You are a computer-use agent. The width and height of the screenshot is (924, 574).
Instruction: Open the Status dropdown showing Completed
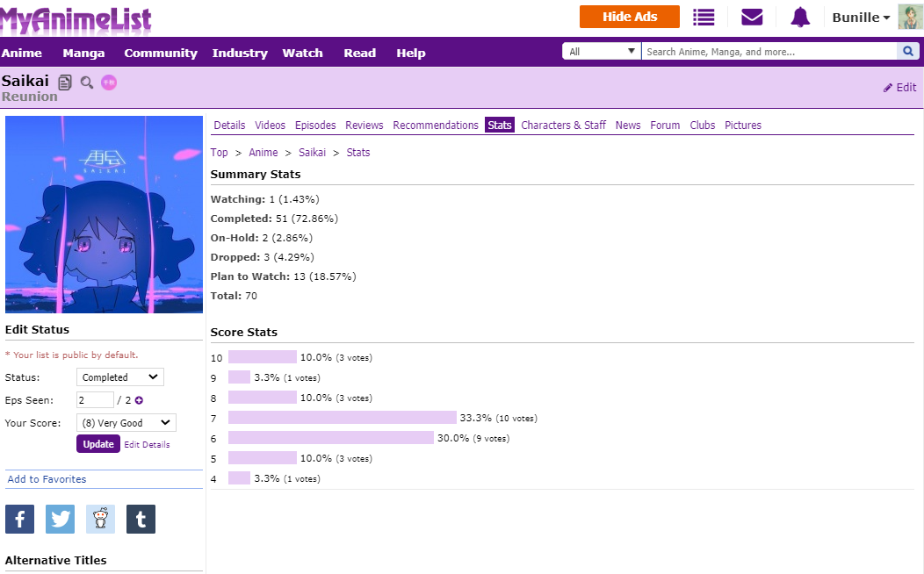[119, 377]
